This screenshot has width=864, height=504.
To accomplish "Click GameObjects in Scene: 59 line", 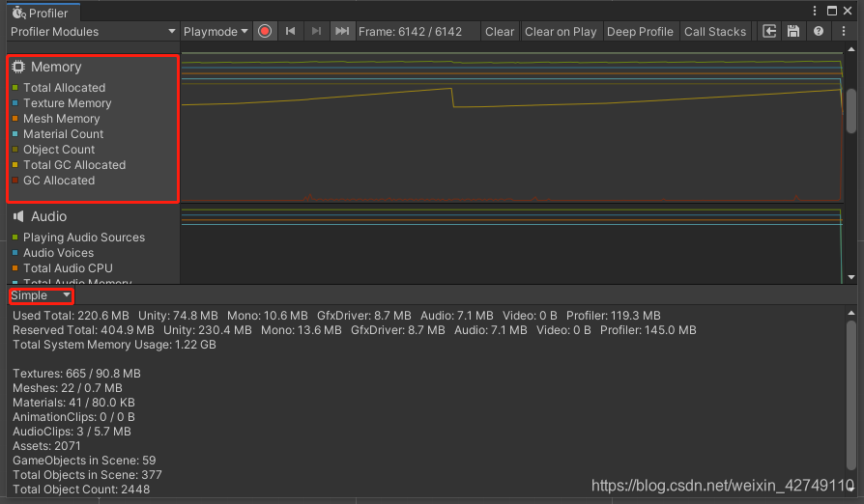I will click(x=84, y=460).
